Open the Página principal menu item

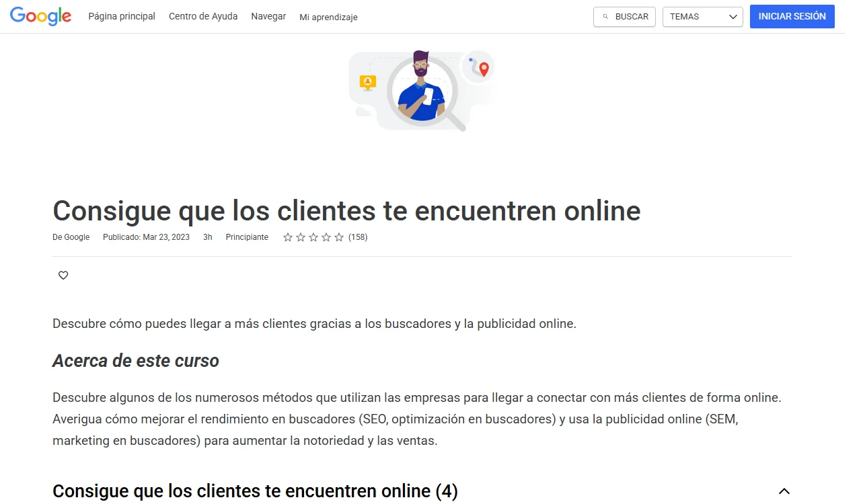tap(122, 16)
